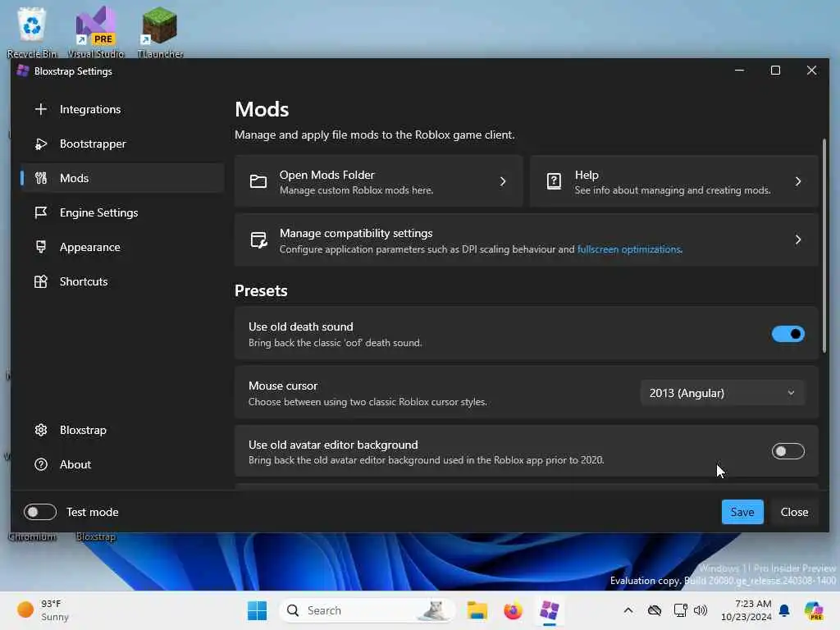
Task: Click the Mods wrench icon
Action: tap(41, 178)
